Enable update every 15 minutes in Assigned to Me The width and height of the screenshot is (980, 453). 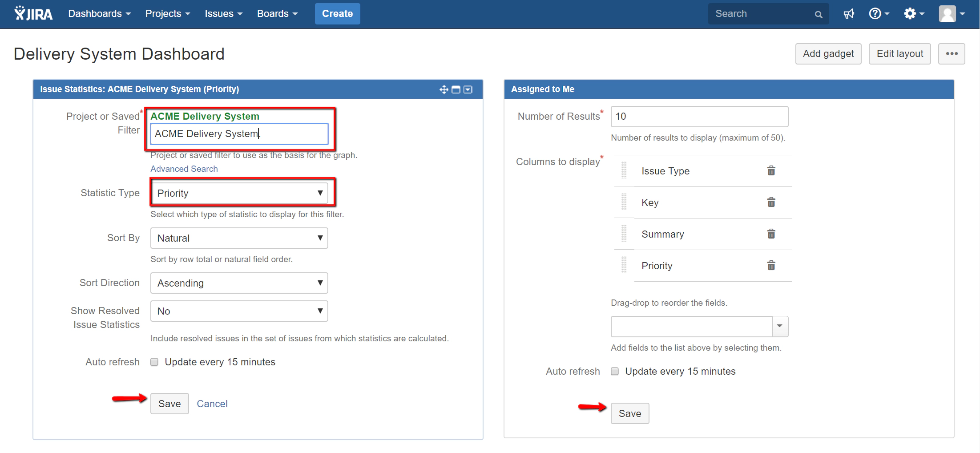614,371
